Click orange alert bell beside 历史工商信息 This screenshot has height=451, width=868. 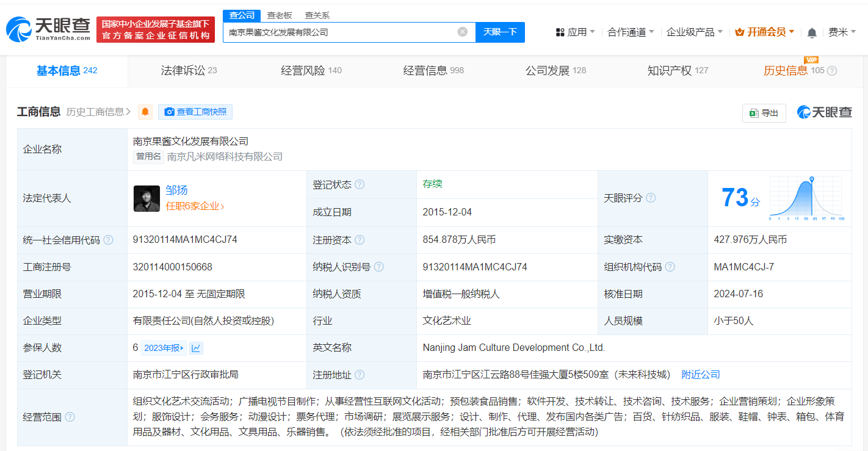[x=145, y=112]
